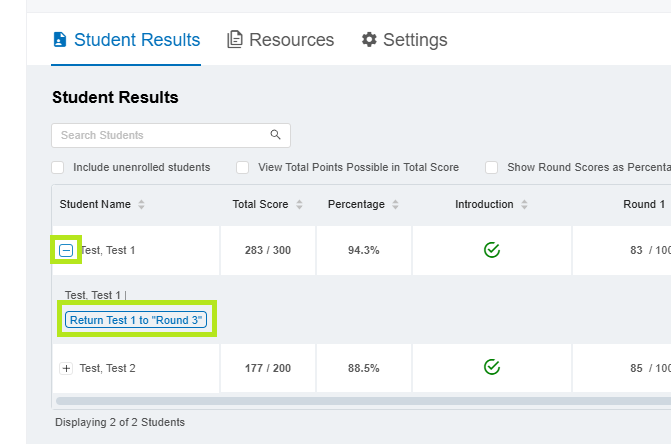
Task: Click the horizontal table scrollbar
Action: coord(360,401)
